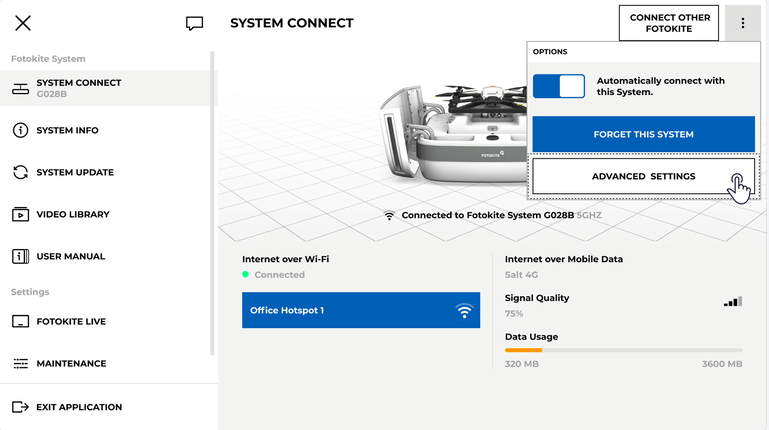Click the mobile signal quality bars icon

tap(733, 301)
